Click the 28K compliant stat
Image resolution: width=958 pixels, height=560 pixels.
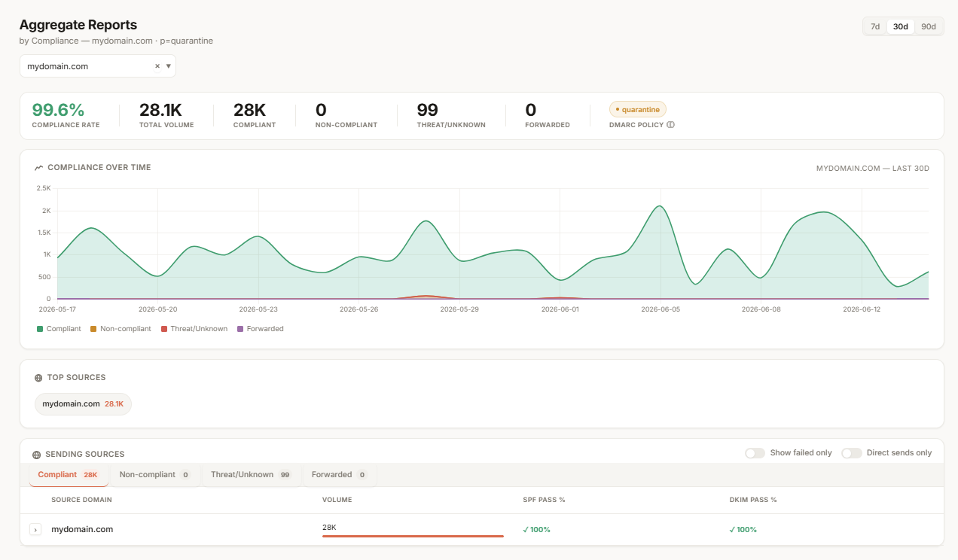(x=249, y=111)
